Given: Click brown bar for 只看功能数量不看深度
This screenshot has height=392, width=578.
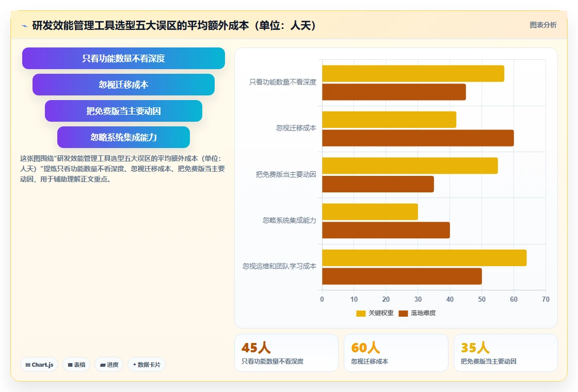Looking at the screenshot, I should tap(394, 92).
